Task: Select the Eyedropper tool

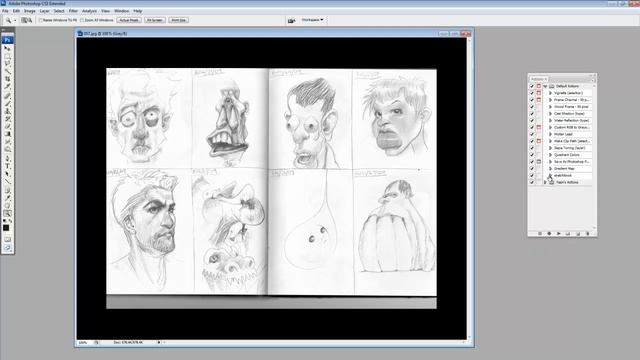Action: coord(7,197)
